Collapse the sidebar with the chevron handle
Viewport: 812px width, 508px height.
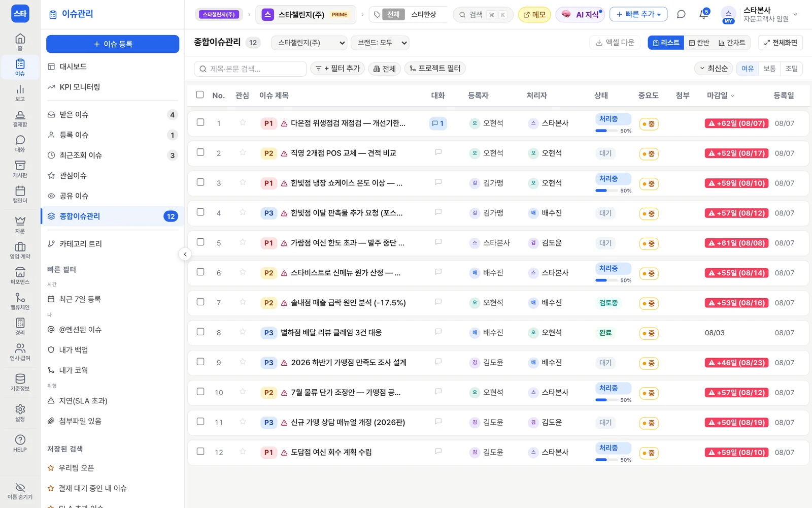185,254
